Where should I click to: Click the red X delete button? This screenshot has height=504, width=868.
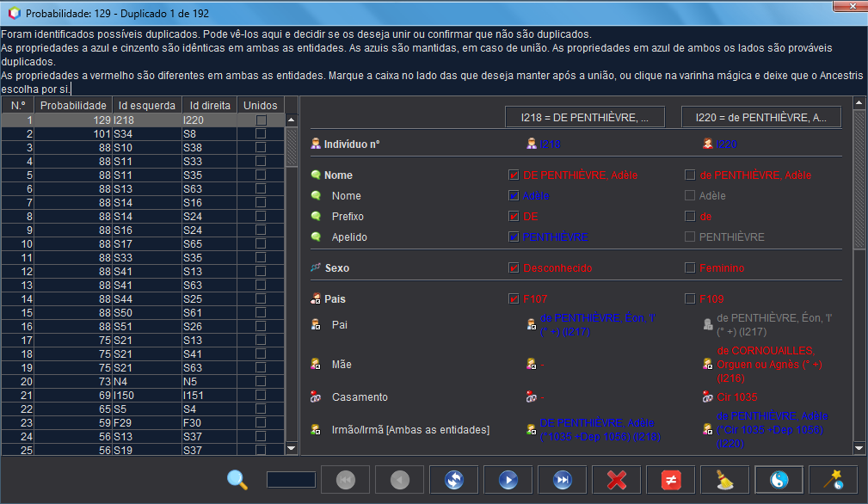(617, 480)
